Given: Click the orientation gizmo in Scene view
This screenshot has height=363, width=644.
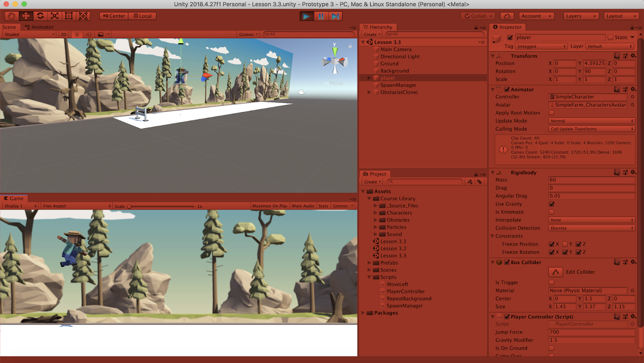Looking at the screenshot, I should [335, 62].
